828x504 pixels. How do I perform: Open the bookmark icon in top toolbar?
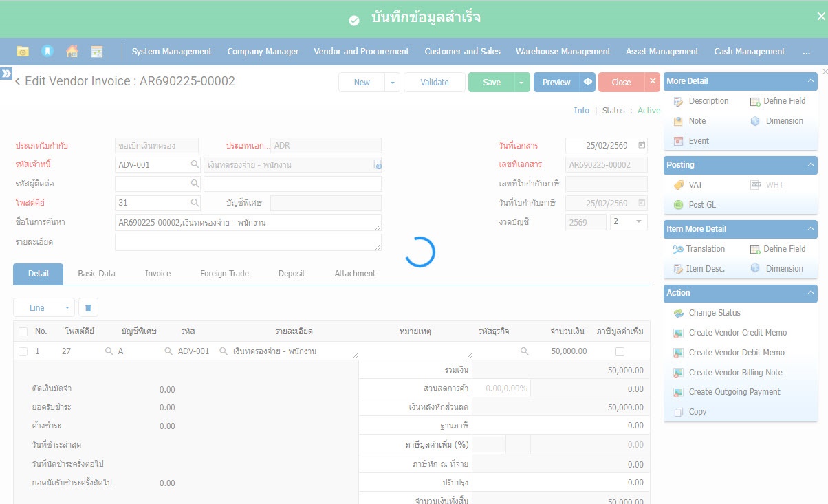47,52
